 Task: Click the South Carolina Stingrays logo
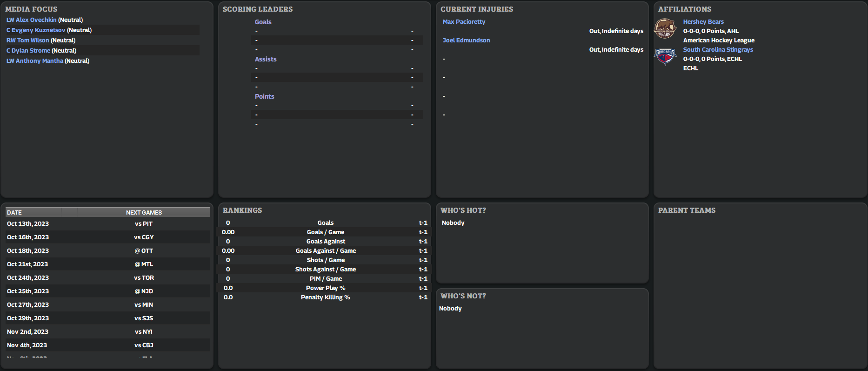(x=665, y=57)
